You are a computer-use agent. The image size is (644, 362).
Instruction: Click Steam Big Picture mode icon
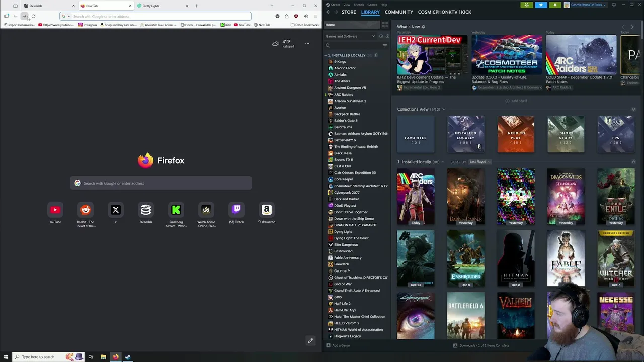[x=613, y=5]
